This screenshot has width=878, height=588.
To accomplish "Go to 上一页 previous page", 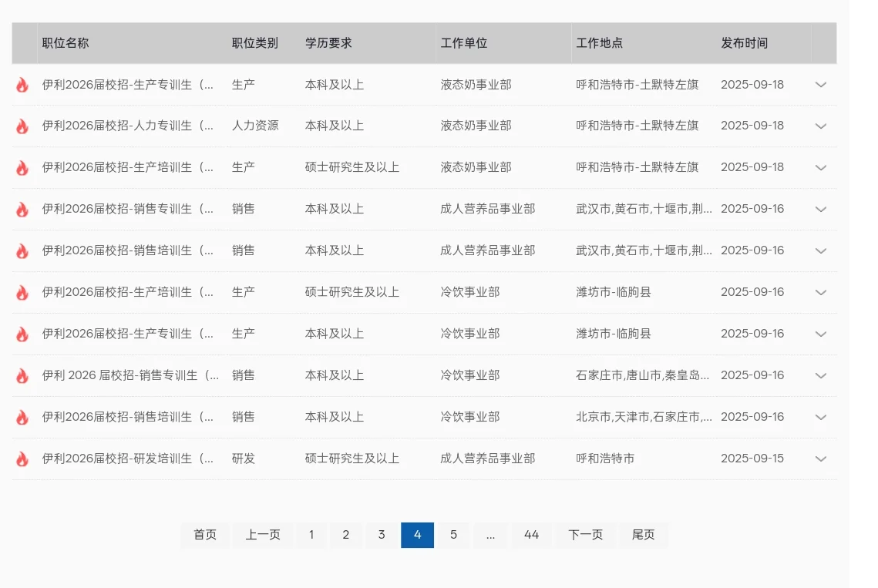I will [x=263, y=535].
